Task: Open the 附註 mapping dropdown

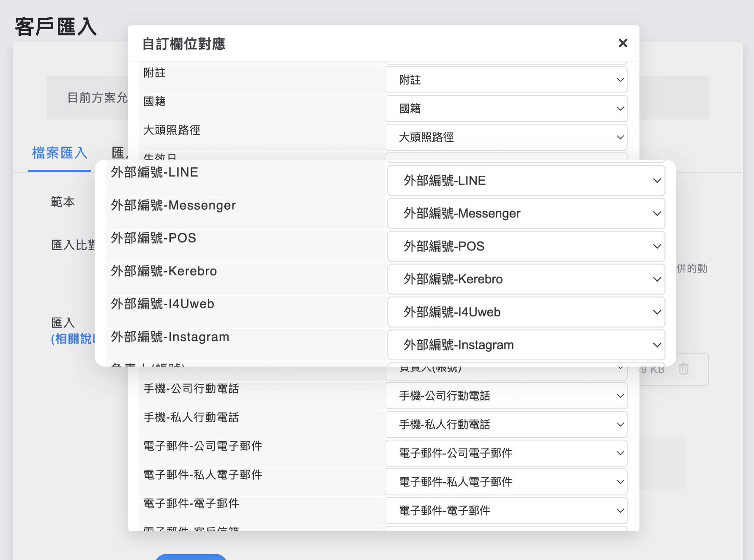Action: [x=505, y=80]
